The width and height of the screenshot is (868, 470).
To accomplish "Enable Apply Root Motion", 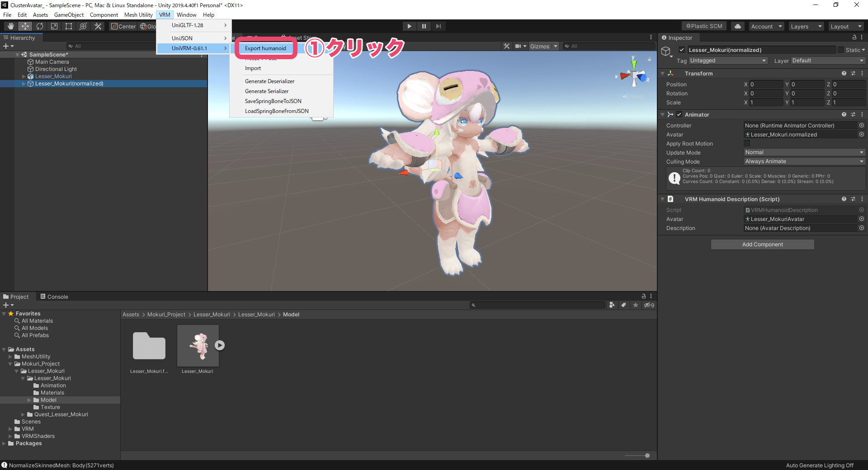I will coord(747,143).
